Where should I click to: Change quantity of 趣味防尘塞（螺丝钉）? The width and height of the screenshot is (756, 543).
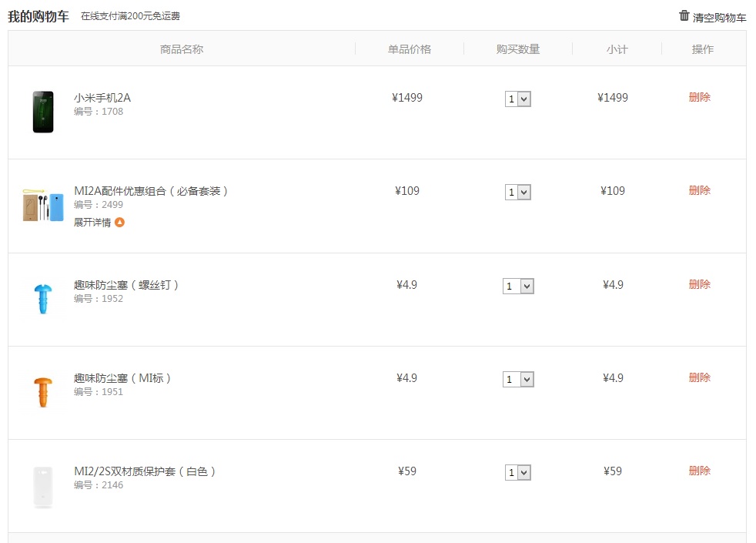(518, 286)
